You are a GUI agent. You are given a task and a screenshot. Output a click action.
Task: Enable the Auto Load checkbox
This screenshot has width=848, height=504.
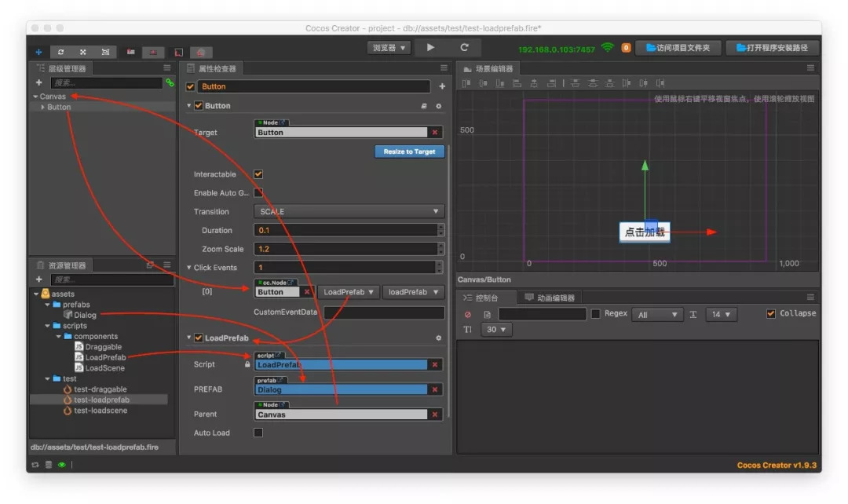(x=258, y=433)
